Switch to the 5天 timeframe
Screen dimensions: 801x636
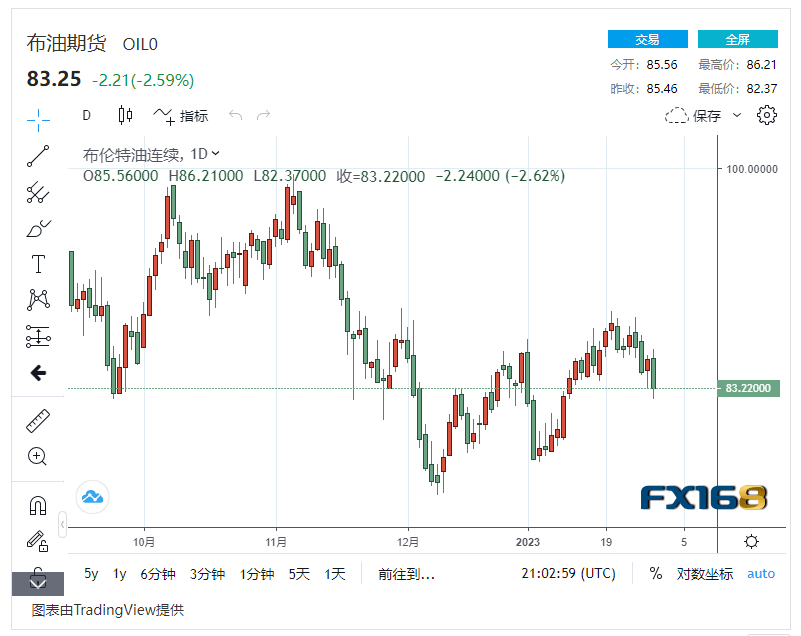click(297, 574)
